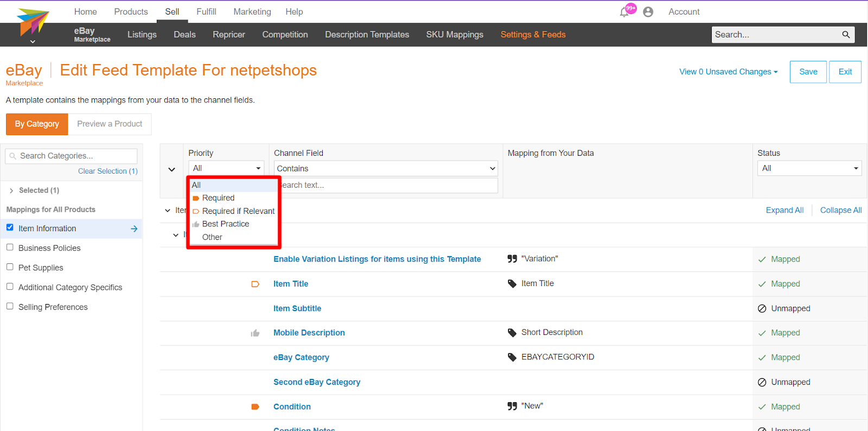Open View 0 Unsaved Changes dropdown
The width and height of the screenshot is (868, 431).
pos(729,72)
